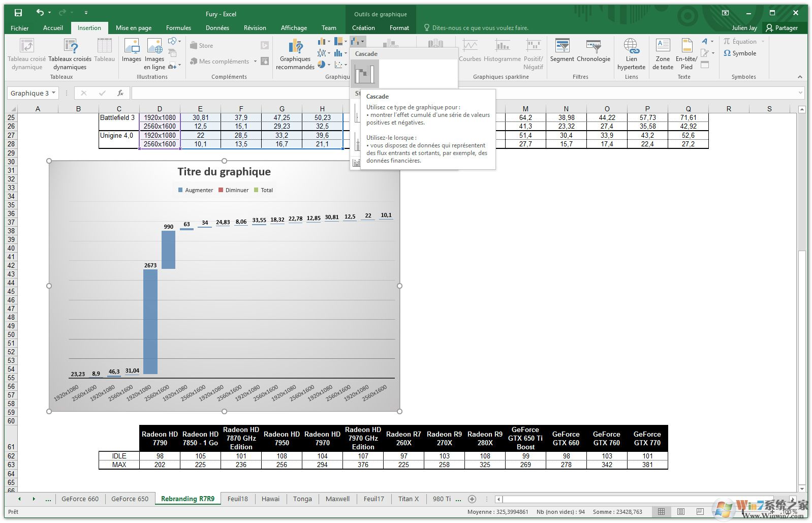Image resolution: width=812 pixels, height=523 pixels.
Task: Insert a Lien hypertexte
Action: [x=631, y=55]
